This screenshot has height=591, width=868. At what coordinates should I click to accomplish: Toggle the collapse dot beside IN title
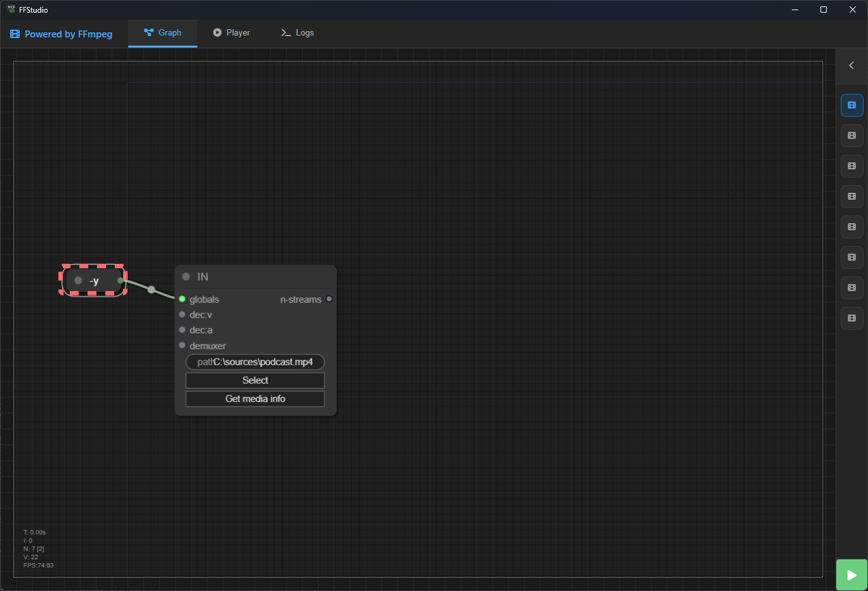tap(186, 276)
